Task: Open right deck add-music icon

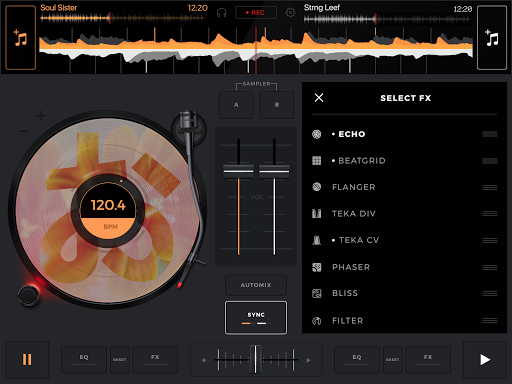Action: coord(492,37)
